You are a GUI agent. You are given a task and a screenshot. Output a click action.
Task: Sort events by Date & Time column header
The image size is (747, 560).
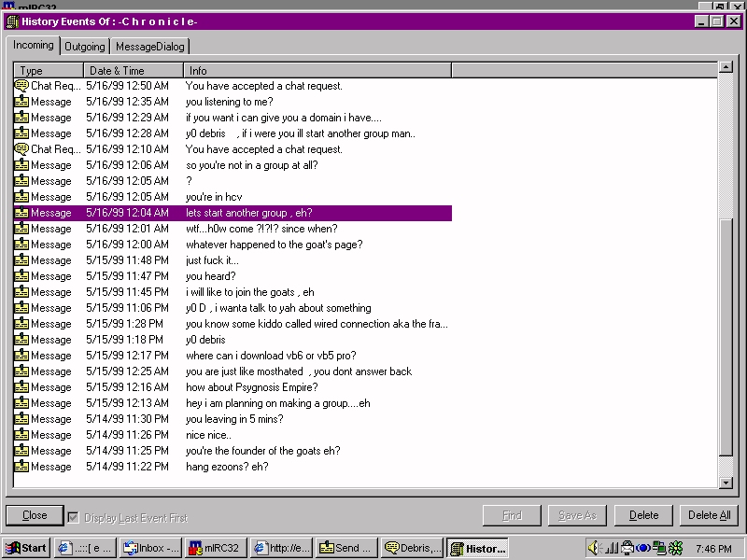click(131, 71)
